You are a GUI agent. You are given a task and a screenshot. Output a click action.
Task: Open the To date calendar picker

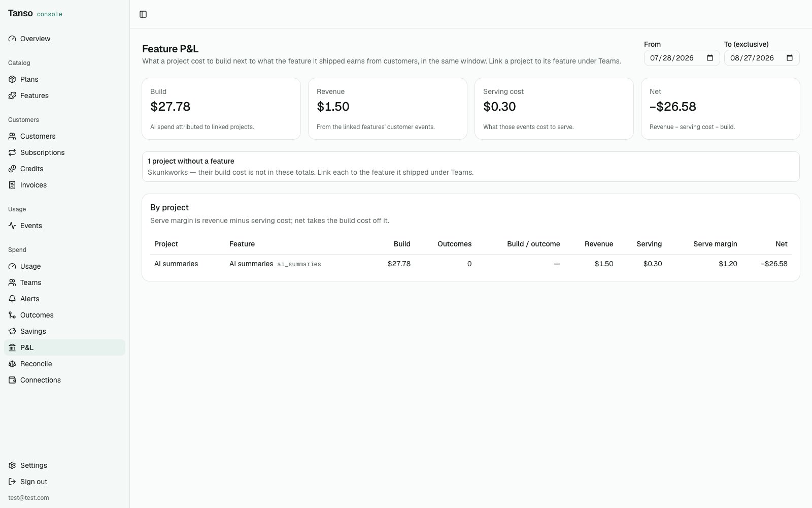(790, 58)
